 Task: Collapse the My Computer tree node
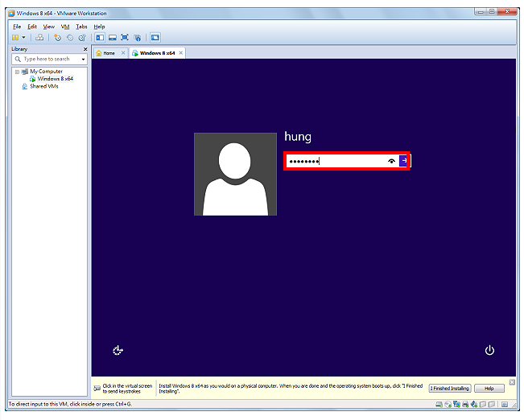[x=17, y=72]
